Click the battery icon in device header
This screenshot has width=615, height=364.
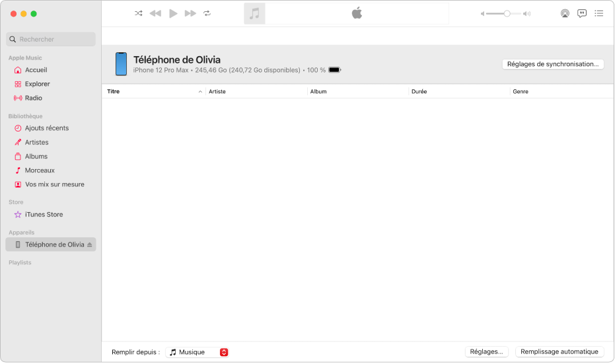tap(334, 70)
